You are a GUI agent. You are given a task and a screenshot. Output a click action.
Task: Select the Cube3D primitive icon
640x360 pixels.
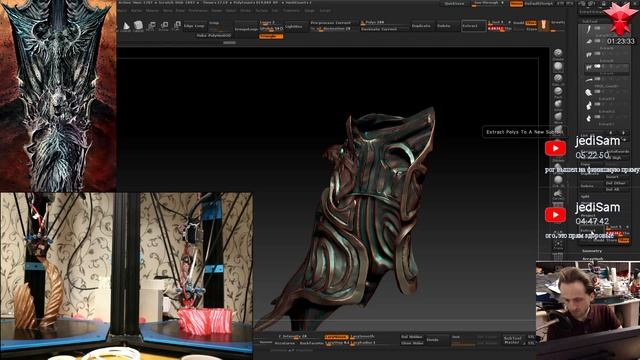138,26
